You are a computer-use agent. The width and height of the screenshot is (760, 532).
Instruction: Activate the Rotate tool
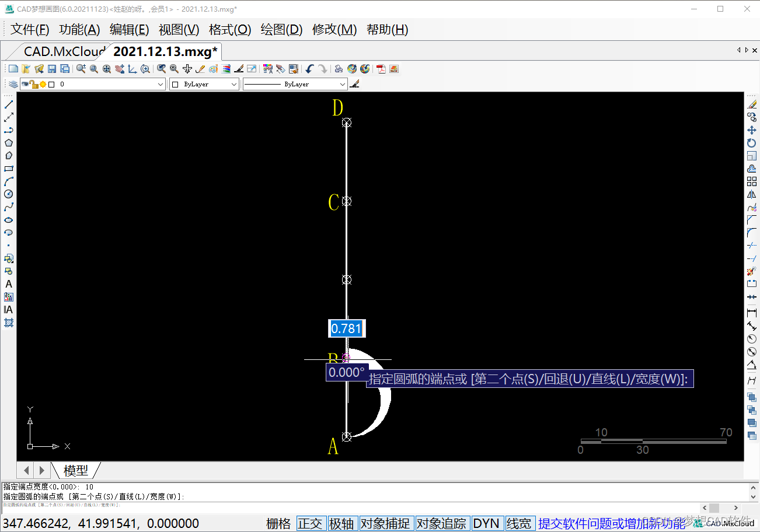point(752,143)
